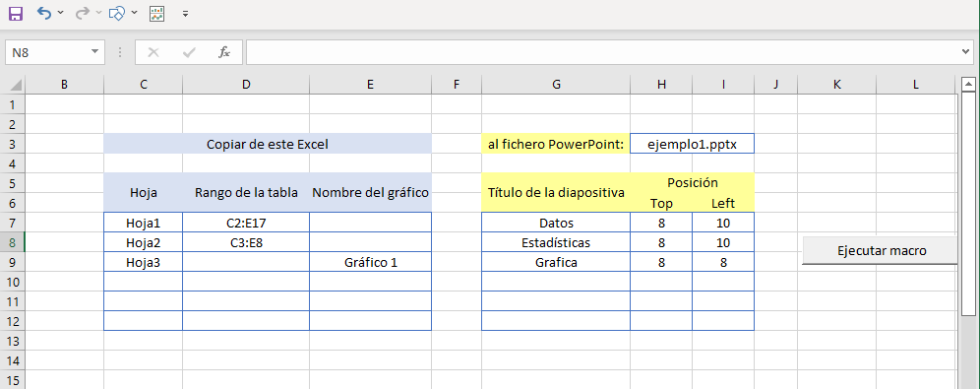Viewport: 980px width, 389px height.
Task: Click the 'Hoja' header cell
Action: 144,193
